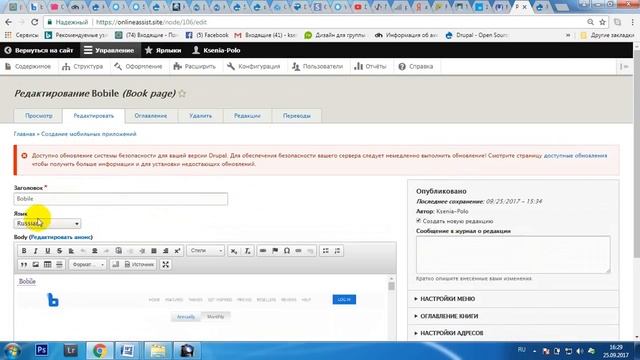Click the revision log message textarea
The image size is (640, 360).
[513, 255]
